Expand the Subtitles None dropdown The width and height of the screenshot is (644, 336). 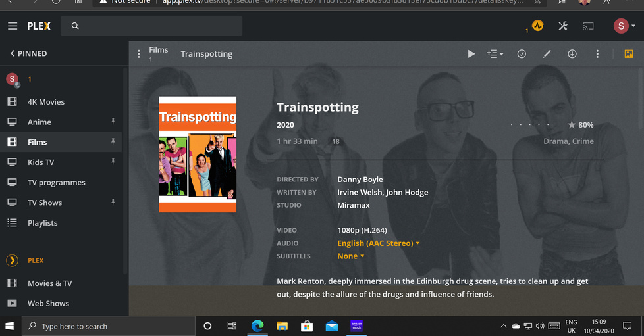(x=351, y=256)
